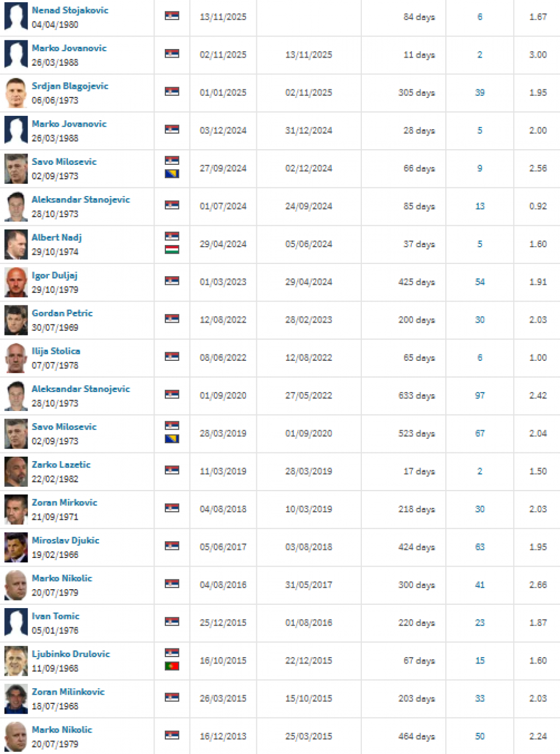Open Miroslav Djukic's profile link
Viewport: 560px width, 754px height.
65,540
